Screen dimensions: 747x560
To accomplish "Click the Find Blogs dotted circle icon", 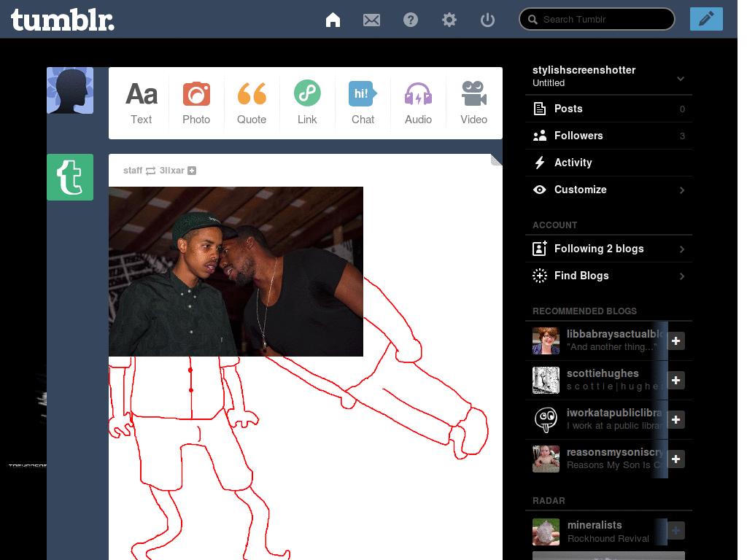I will click(540, 276).
